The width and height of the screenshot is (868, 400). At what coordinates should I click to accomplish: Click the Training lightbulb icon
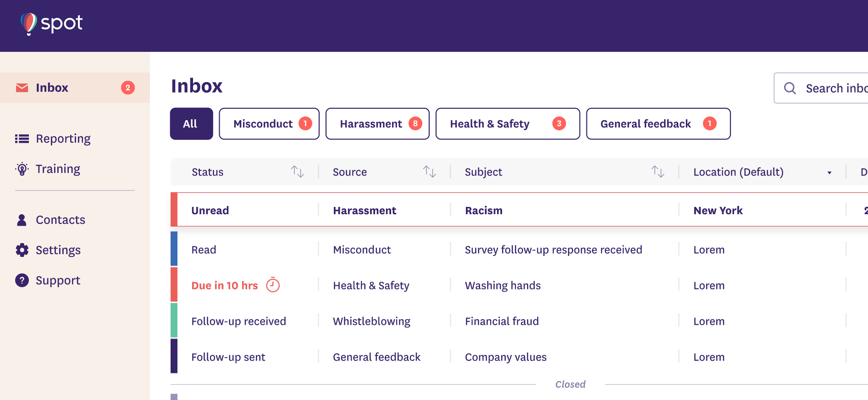tap(22, 169)
